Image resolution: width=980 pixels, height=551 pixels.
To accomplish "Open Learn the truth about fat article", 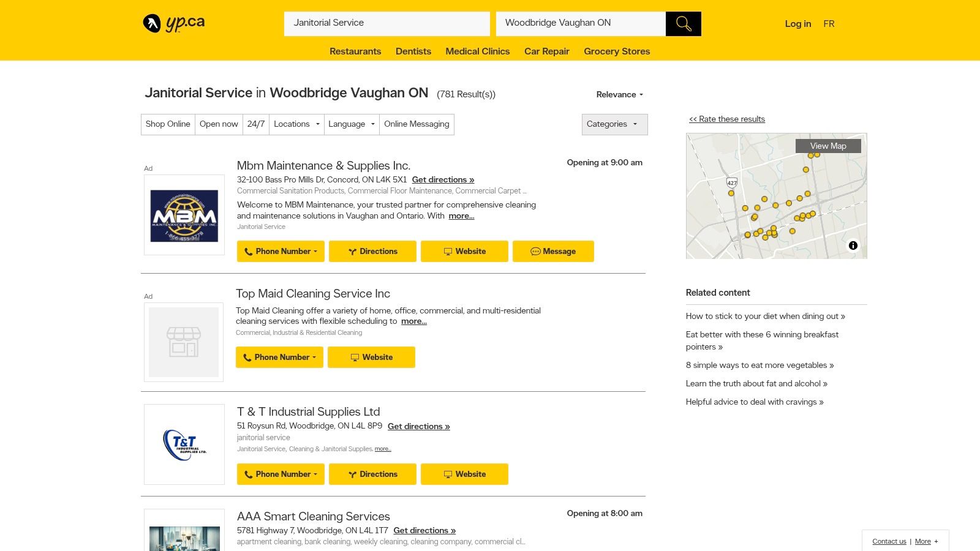I will [756, 384].
